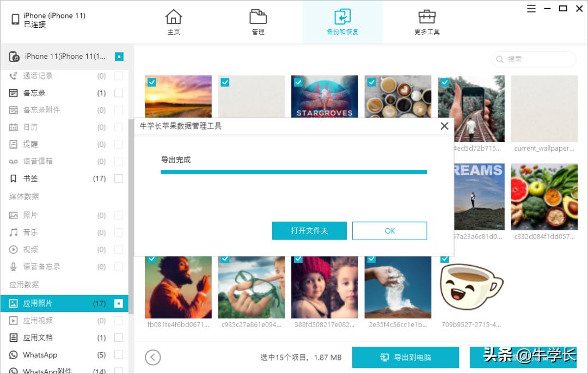Image resolution: width=588 pixels, height=374 pixels.
Task: Click the export progress bar
Action: 293,171
